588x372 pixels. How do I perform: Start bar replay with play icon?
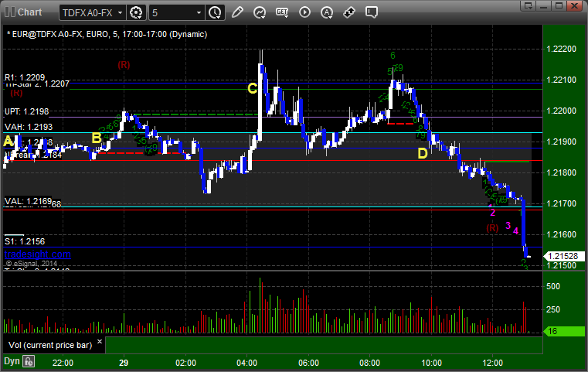(304, 12)
